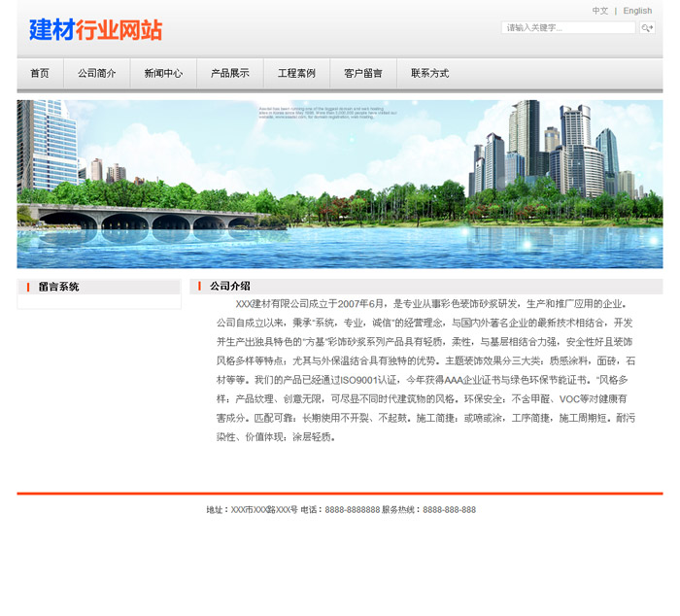Click the company introduction paragraph text

(425, 369)
